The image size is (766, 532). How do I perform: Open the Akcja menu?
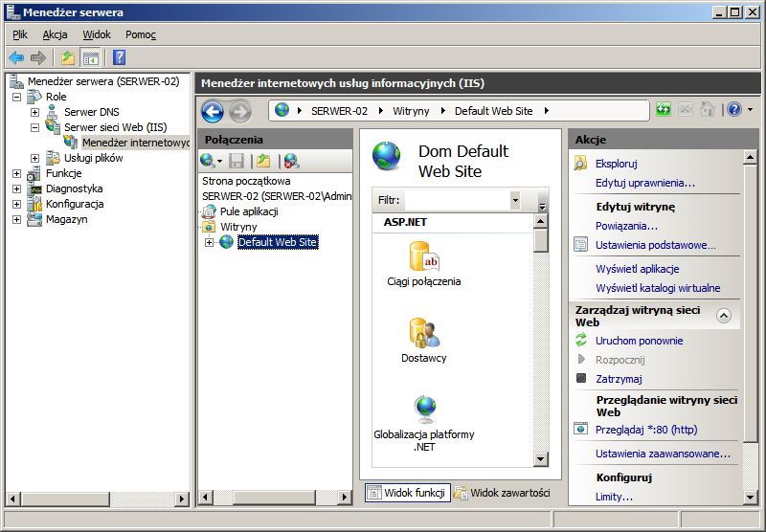[55, 34]
